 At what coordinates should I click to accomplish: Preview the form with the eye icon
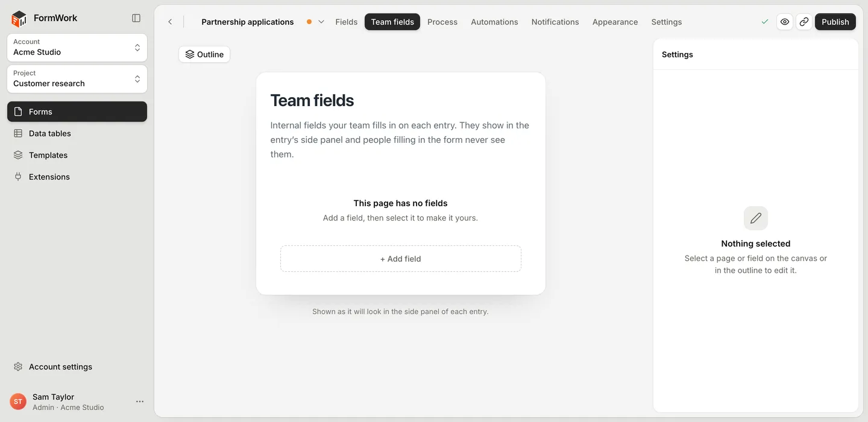pyautogui.click(x=785, y=22)
